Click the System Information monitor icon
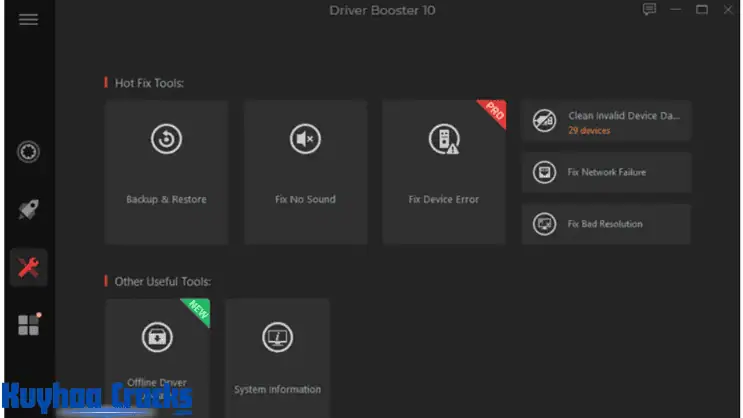This screenshot has height=418, width=743. 277,338
